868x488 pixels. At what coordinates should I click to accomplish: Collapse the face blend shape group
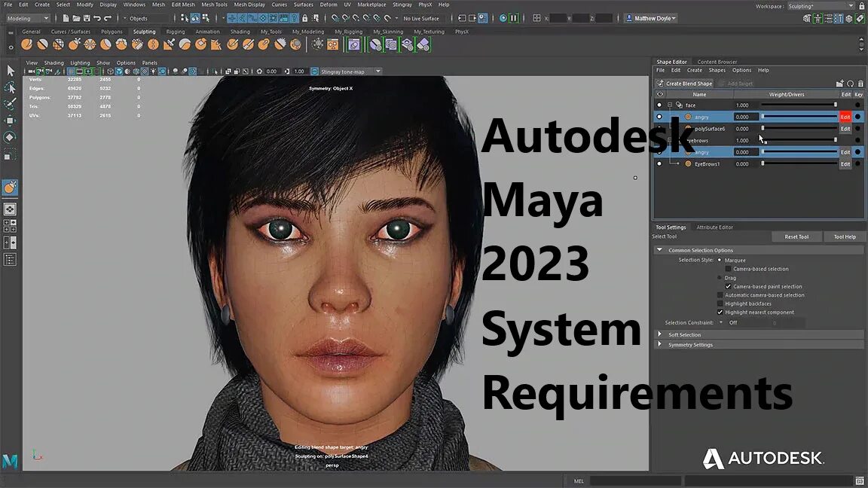pos(669,105)
